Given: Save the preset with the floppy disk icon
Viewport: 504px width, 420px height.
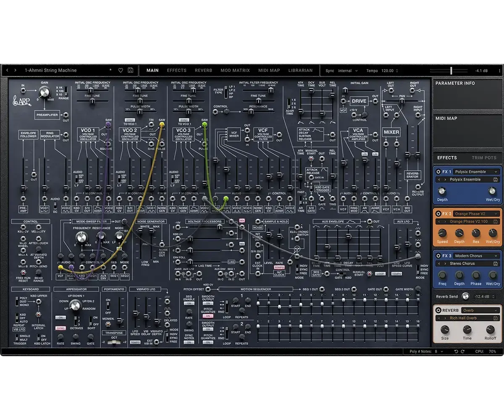Looking at the screenshot, I should tap(131, 71).
